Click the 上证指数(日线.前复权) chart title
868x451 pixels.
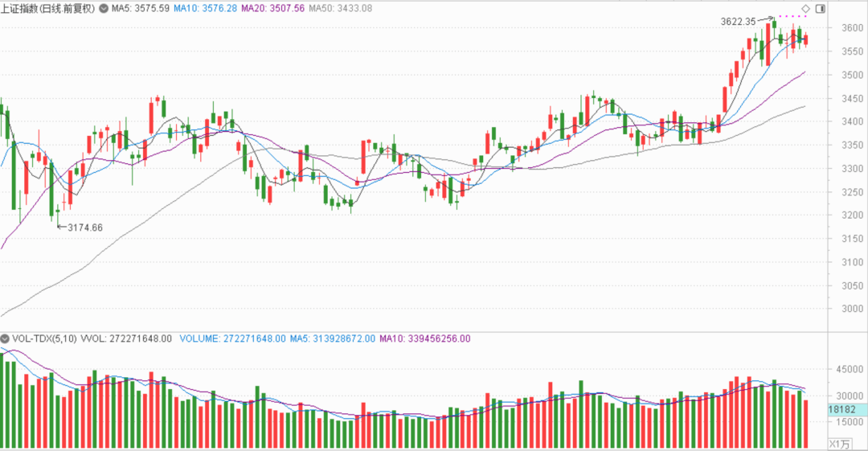coord(47,8)
